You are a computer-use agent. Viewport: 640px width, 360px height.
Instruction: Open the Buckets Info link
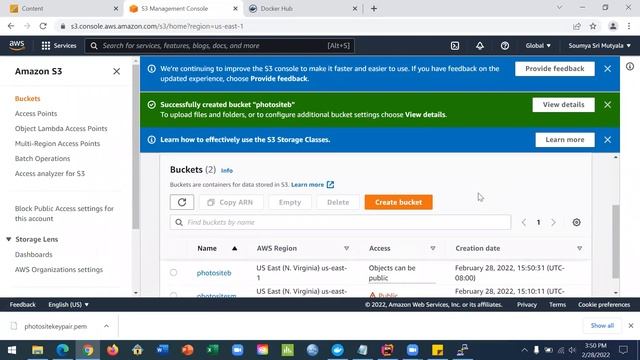tap(227, 171)
